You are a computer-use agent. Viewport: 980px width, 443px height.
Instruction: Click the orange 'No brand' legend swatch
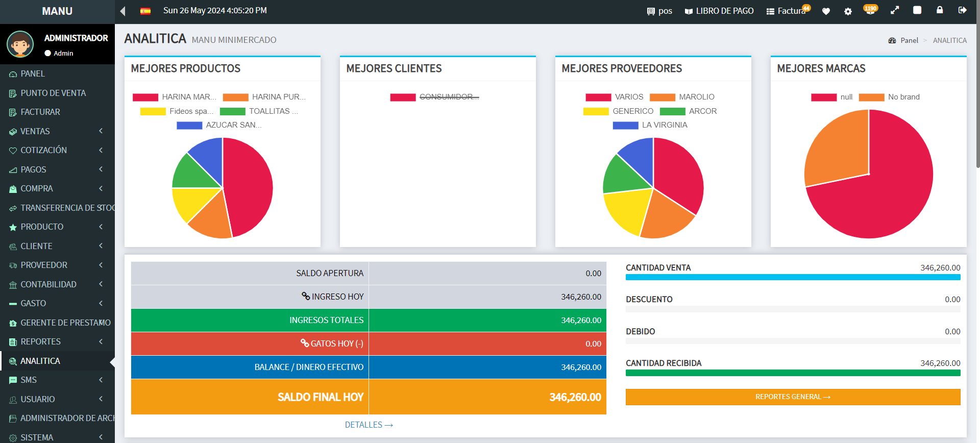click(871, 97)
